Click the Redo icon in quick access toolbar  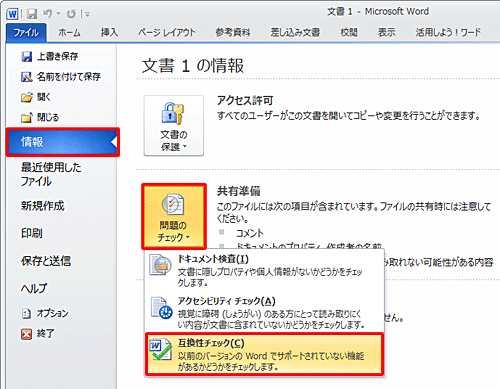tap(71, 14)
